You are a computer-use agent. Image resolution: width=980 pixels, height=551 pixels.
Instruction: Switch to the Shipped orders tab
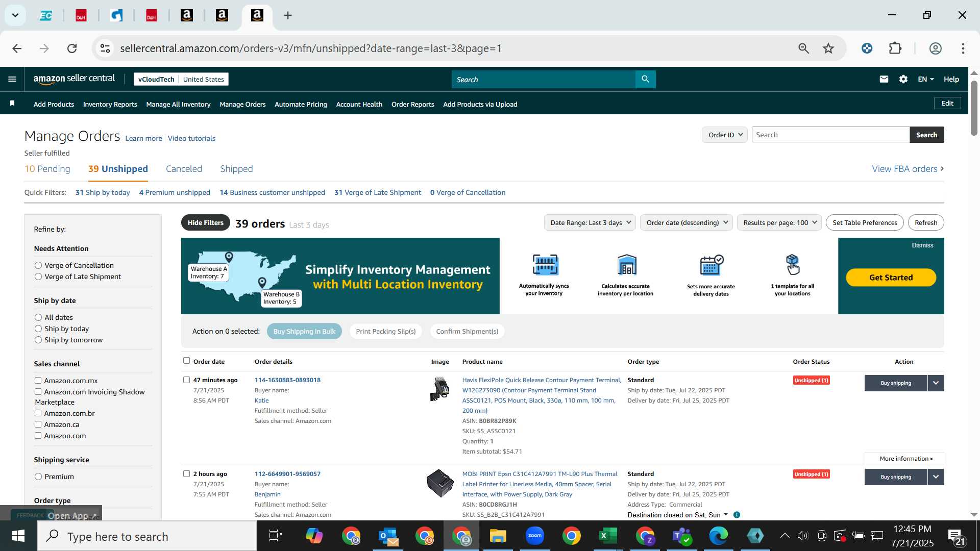(x=236, y=169)
